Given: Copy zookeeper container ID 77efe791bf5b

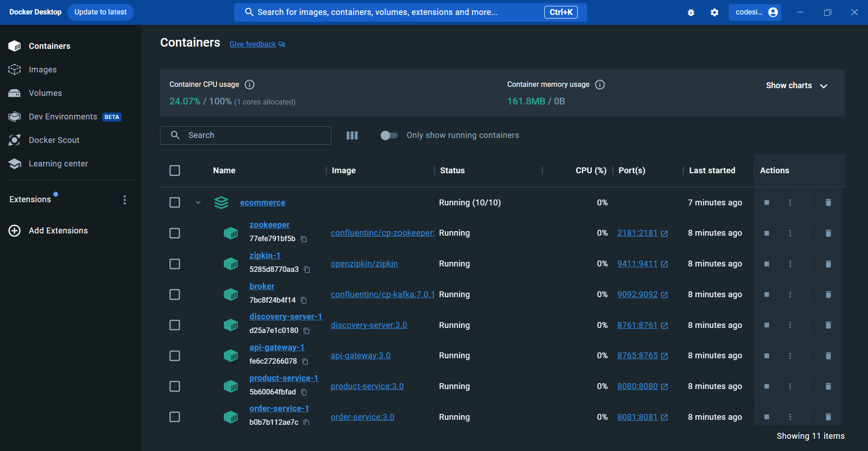Looking at the screenshot, I should pos(304,239).
